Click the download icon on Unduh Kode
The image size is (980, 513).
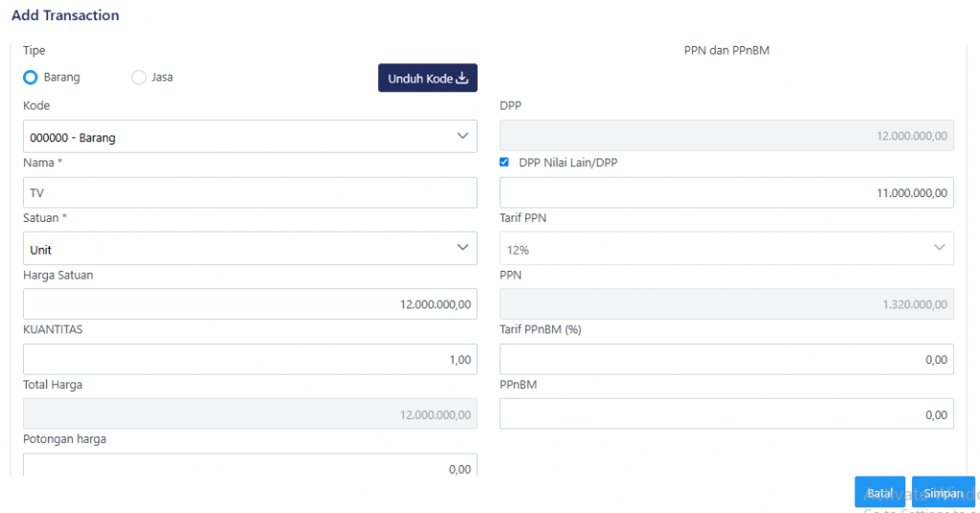pos(462,78)
